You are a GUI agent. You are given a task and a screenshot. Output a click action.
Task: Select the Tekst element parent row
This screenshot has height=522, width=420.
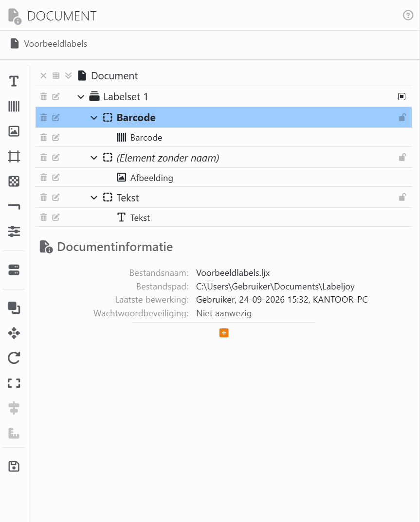coord(223,197)
